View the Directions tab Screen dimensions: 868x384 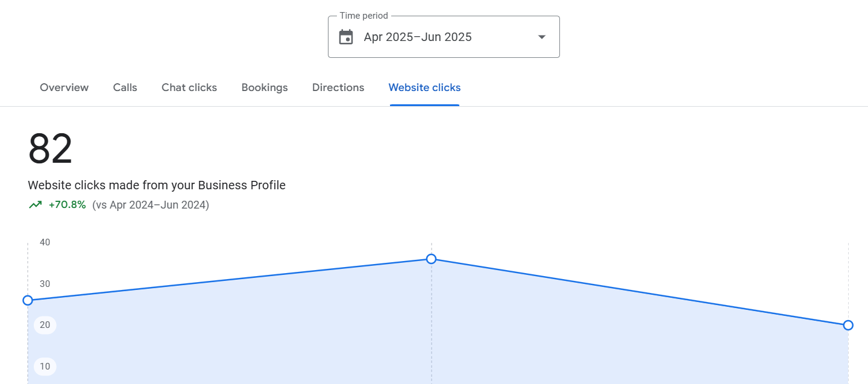[x=338, y=87]
